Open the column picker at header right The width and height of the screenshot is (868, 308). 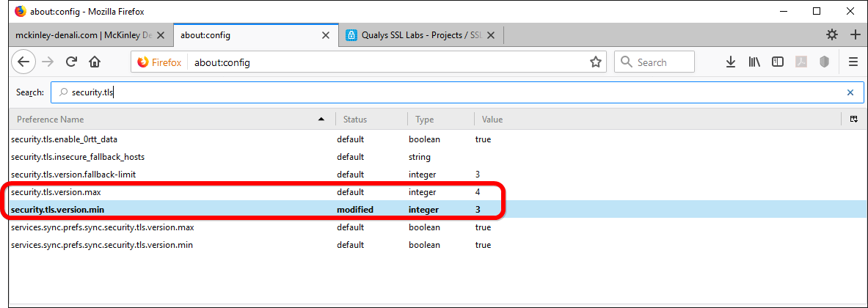854,119
